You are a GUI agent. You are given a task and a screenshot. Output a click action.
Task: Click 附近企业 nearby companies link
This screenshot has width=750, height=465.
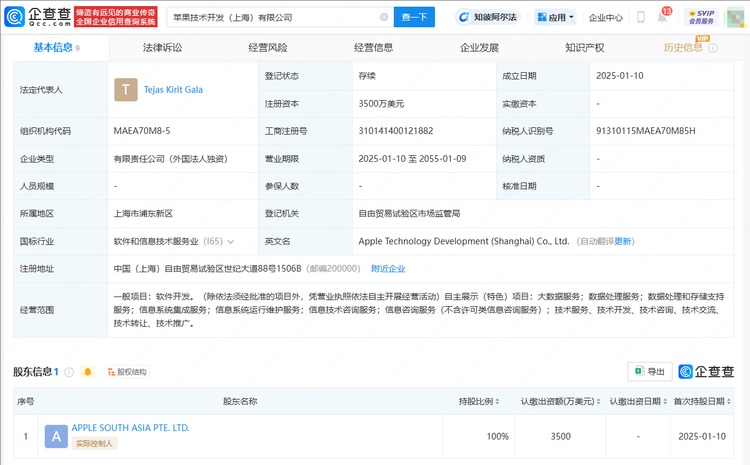pos(388,268)
